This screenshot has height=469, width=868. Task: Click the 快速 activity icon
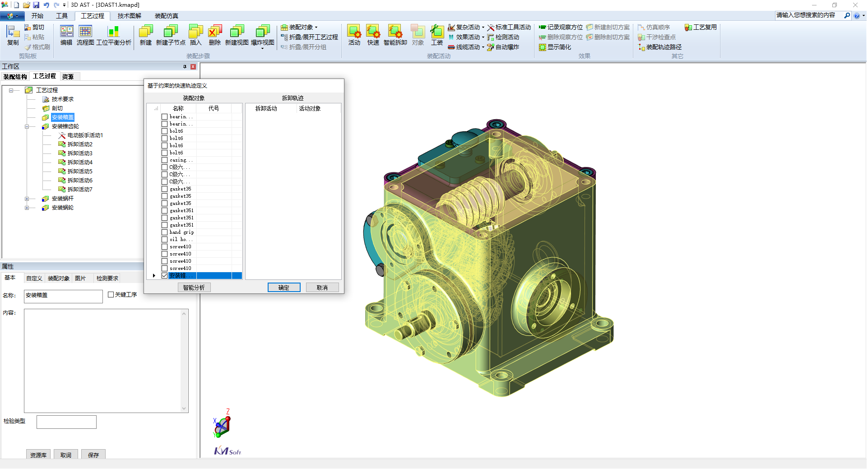[x=373, y=32]
